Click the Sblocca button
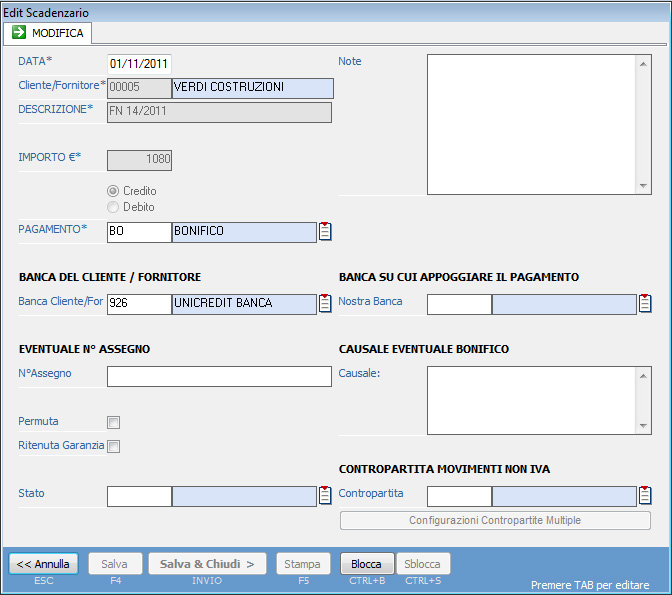The height and width of the screenshot is (595, 672). point(422,564)
